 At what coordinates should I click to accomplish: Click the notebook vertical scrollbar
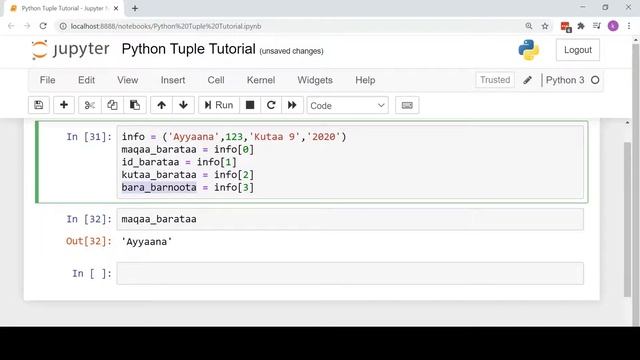pyautogui.click(x=627, y=220)
